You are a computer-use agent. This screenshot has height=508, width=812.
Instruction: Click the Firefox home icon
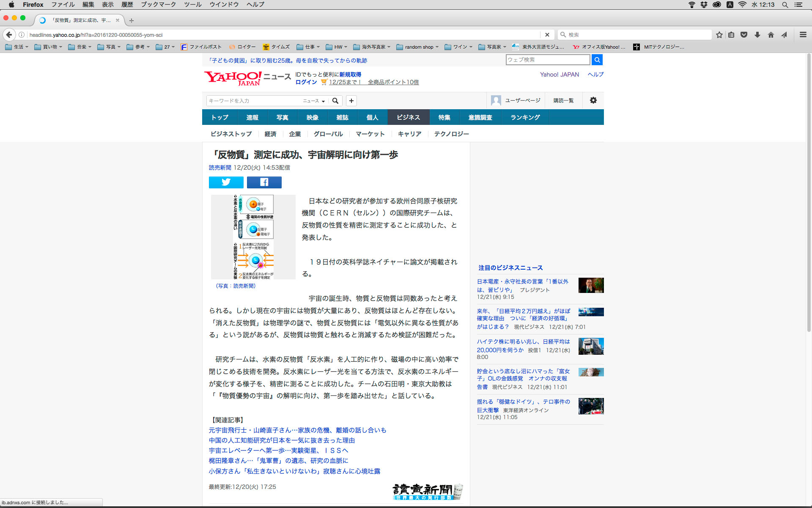click(x=771, y=35)
